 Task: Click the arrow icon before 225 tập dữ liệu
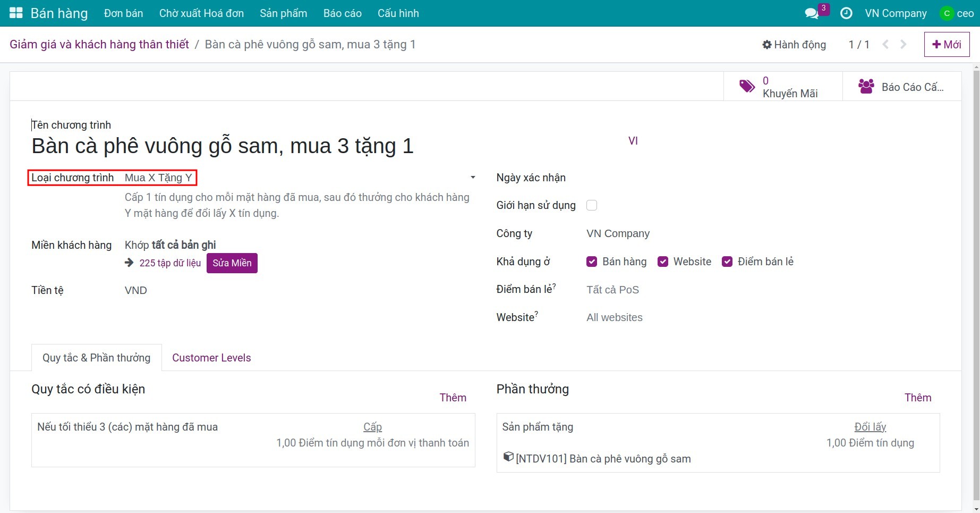coord(129,262)
